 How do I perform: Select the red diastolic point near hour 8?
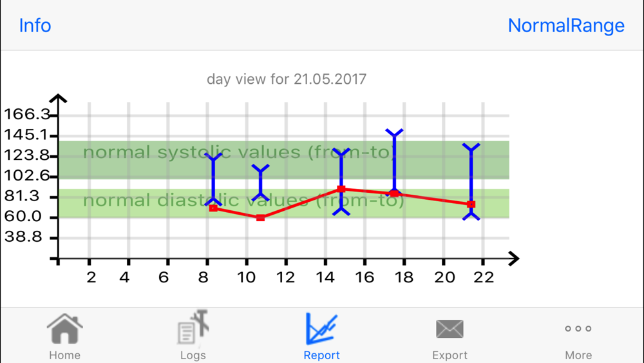213,208
